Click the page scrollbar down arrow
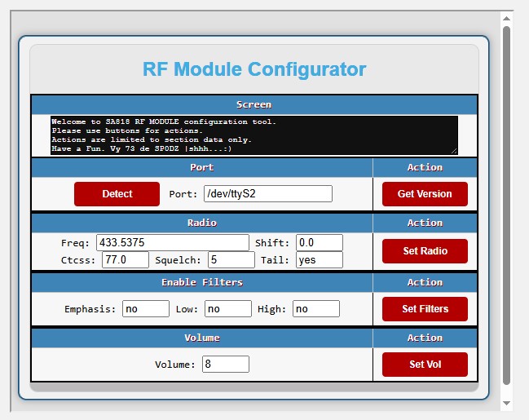 pos(506,403)
